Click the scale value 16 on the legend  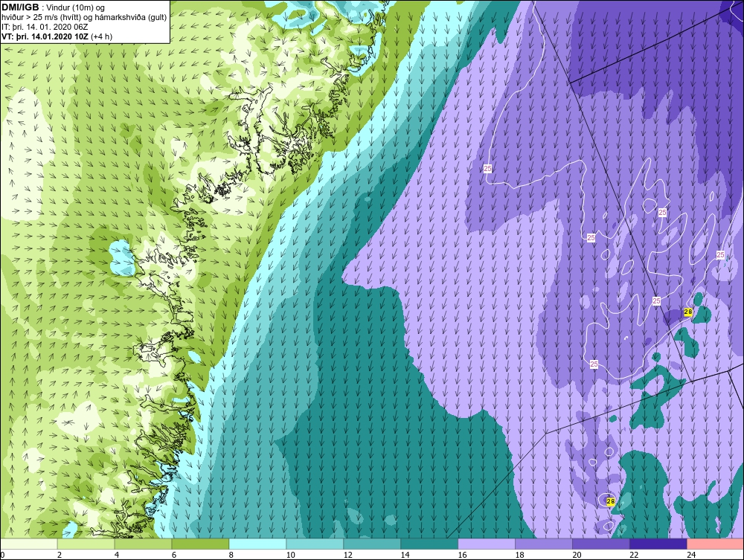tap(462, 555)
